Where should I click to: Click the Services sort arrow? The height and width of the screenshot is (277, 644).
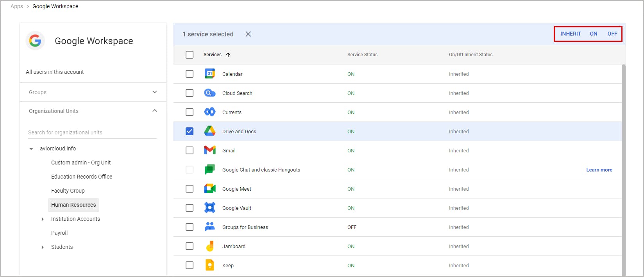228,55
